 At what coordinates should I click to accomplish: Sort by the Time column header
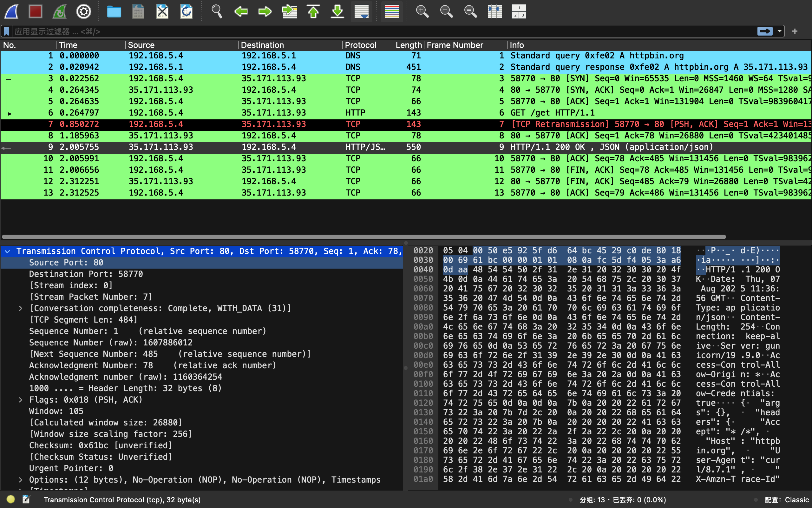pos(91,45)
